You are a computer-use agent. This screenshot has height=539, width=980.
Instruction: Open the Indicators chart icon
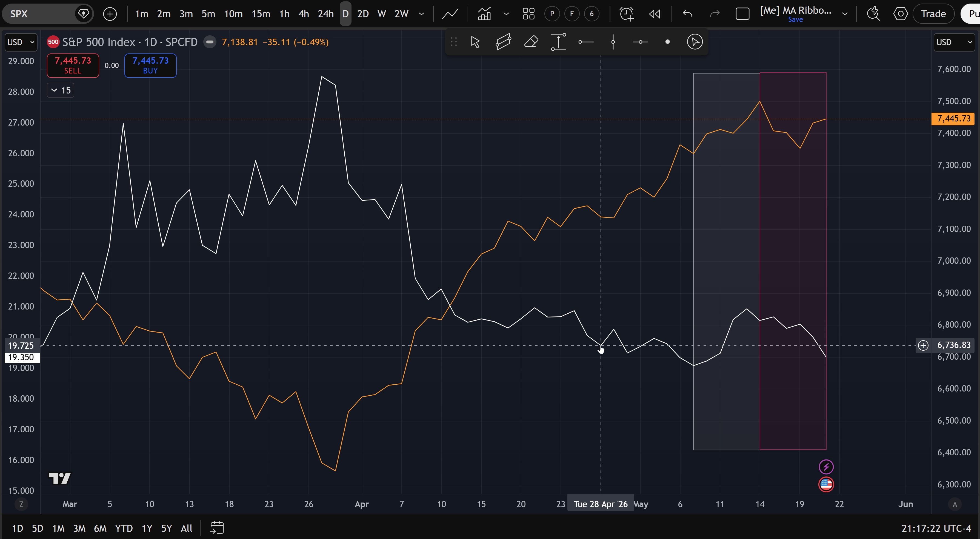coord(484,14)
